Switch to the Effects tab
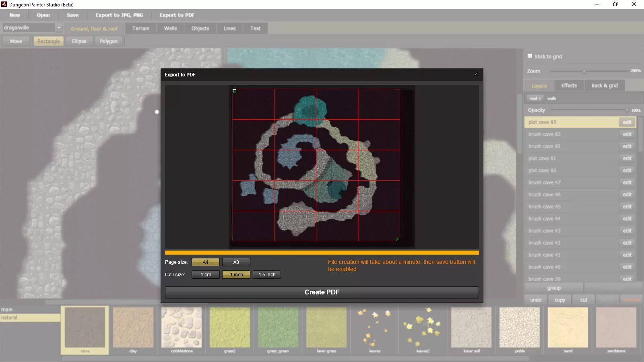The width and height of the screenshot is (644, 362). 569,85
